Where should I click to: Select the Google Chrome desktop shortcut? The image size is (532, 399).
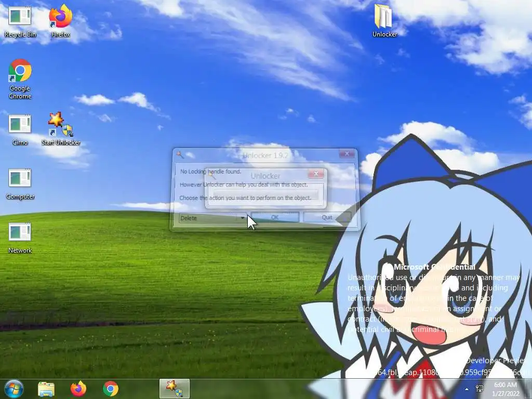pyautogui.click(x=20, y=79)
